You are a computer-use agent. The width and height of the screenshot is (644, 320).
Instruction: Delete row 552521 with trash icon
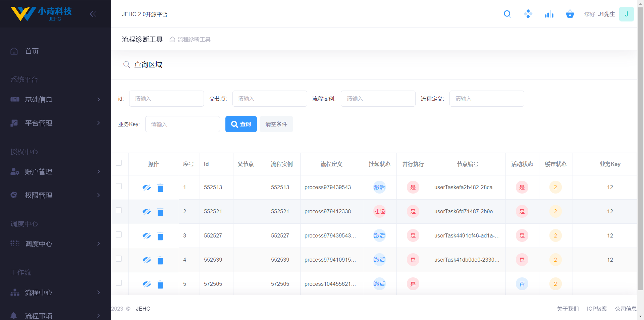pos(160,212)
